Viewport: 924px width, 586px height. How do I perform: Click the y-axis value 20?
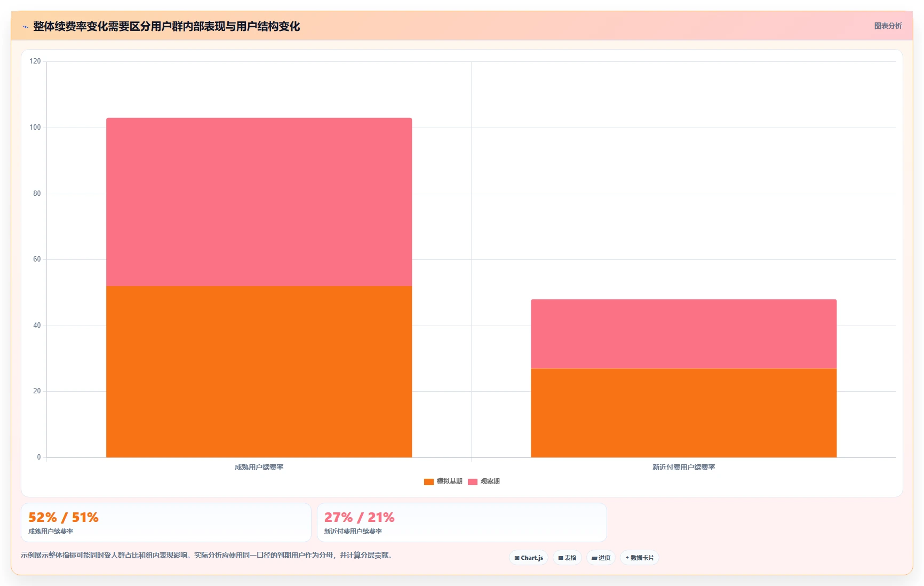37,391
